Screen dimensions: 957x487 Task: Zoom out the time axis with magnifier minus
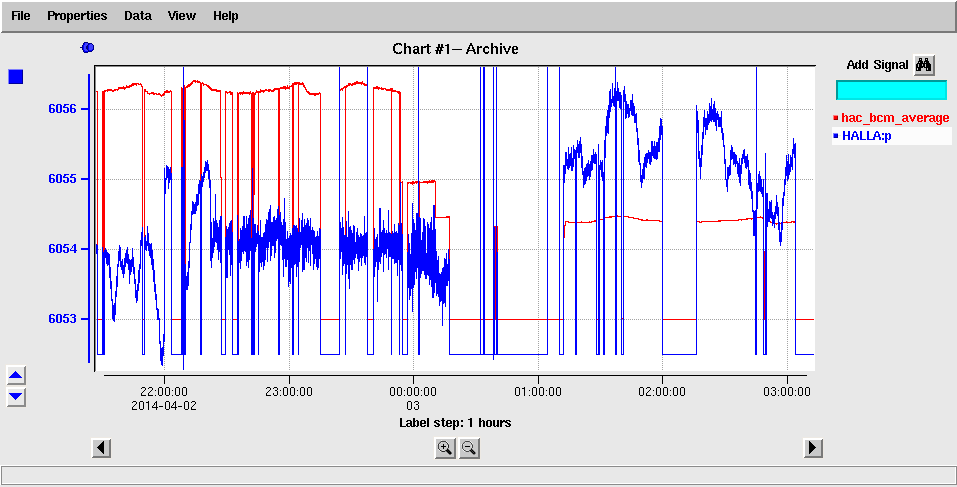[x=469, y=449]
